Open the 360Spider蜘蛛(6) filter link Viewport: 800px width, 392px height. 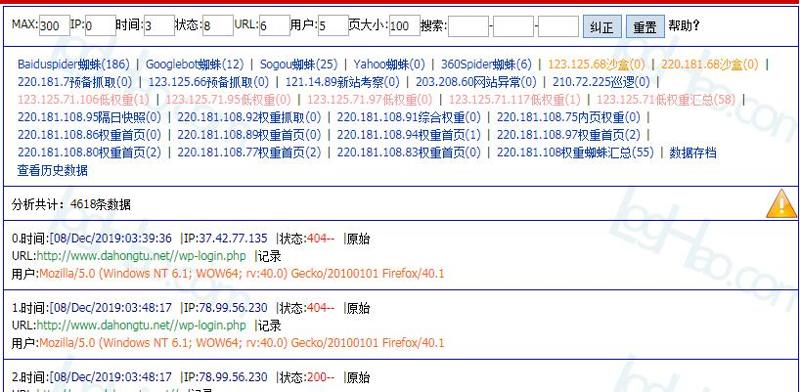click(486, 64)
